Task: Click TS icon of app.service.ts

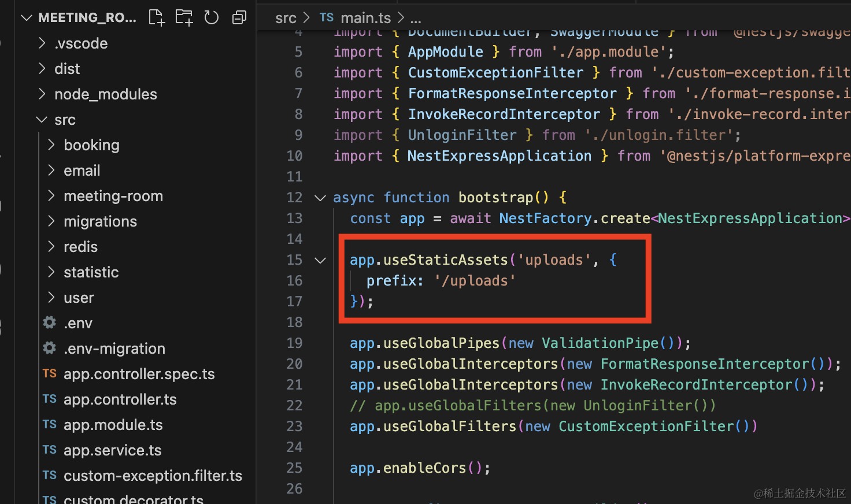Action: 50,450
